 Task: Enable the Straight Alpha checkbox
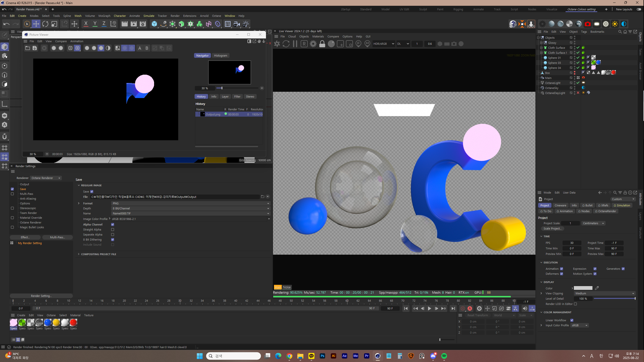[113, 230]
